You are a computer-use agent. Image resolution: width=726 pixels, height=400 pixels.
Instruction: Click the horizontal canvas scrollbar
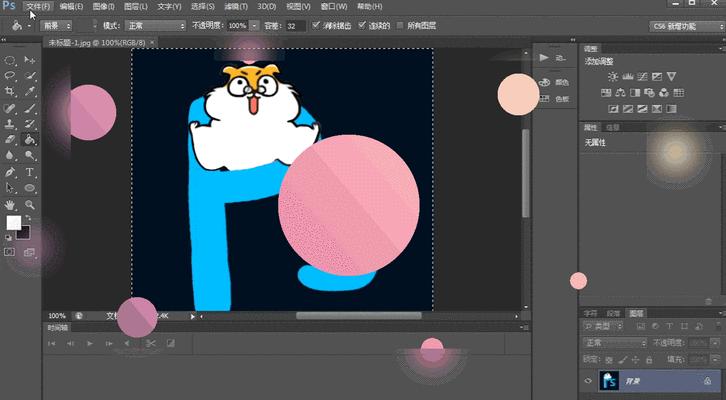point(359,316)
